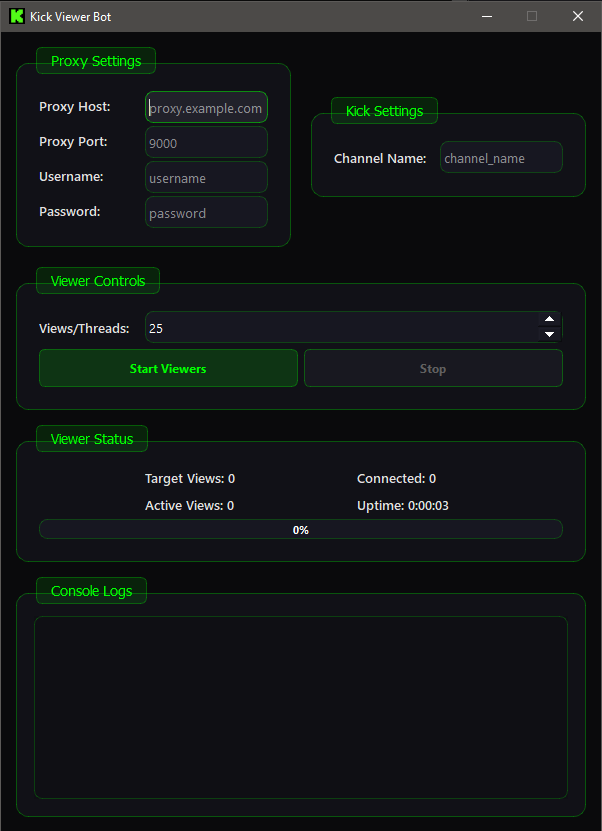602x831 pixels.
Task: Click the 0% progress bar
Action: coord(300,529)
